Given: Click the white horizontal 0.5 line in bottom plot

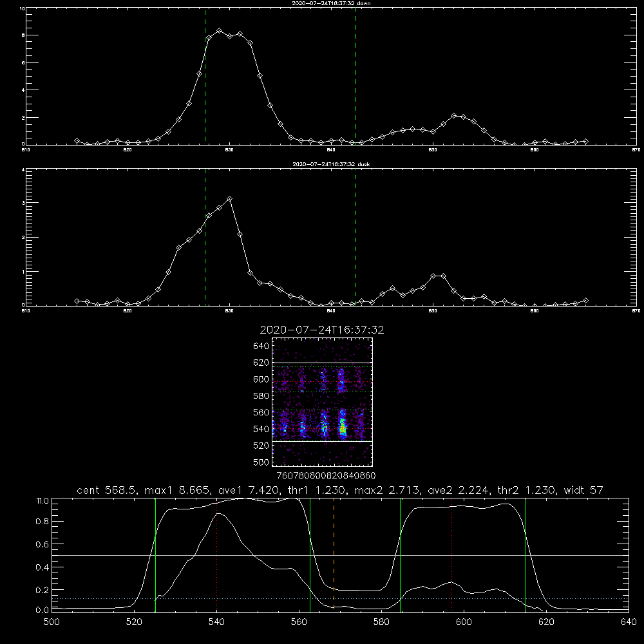Looking at the screenshot, I should pyautogui.click(x=340, y=555).
